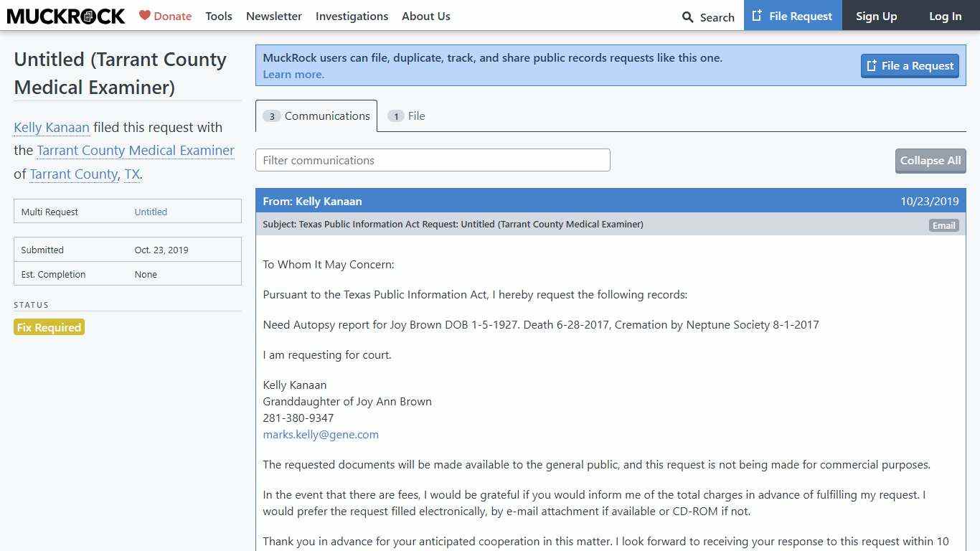980x551 pixels.
Task: Focus the Filter communications field
Action: (x=433, y=160)
